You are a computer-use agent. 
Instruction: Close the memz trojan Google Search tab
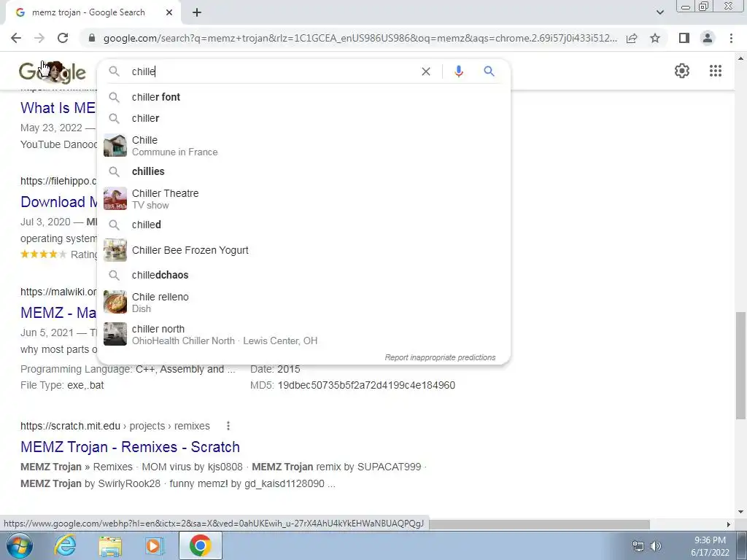[x=169, y=12]
